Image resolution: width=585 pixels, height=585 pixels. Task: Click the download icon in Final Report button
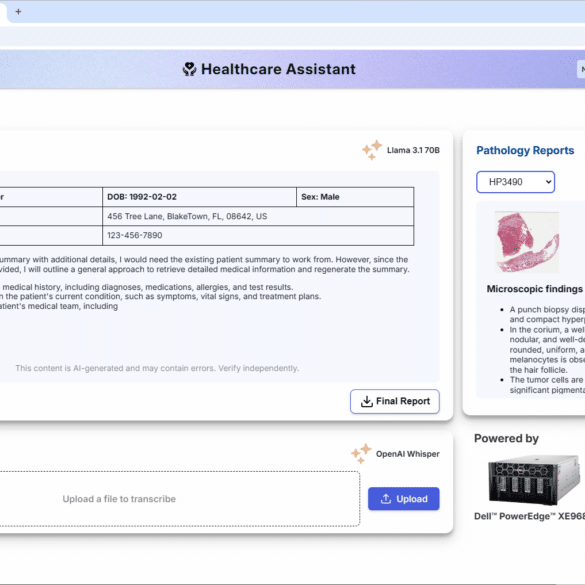(367, 401)
